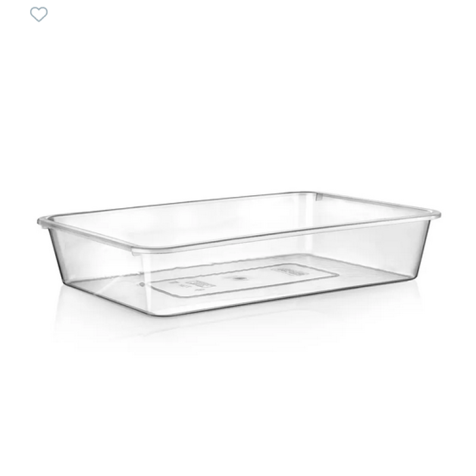
Task: Add product to favorites with heart icon
Action: pos(39,14)
